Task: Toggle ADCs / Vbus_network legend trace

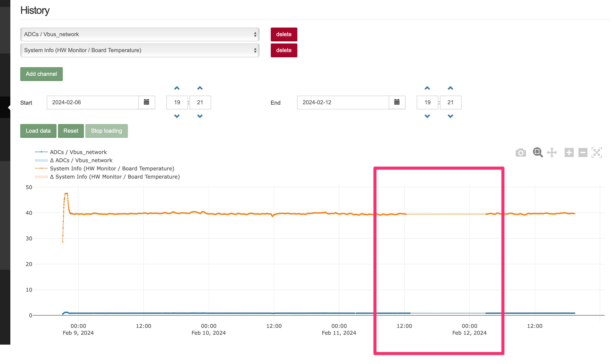Action: [71, 152]
